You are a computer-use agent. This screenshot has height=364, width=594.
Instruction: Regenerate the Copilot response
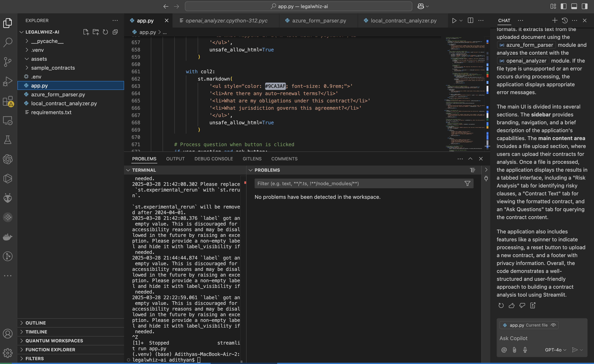point(501,305)
